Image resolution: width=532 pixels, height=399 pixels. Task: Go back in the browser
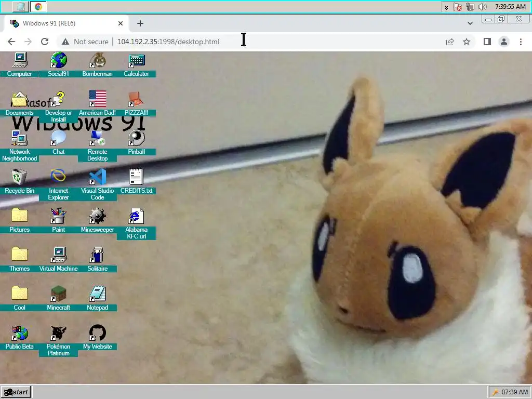11,42
